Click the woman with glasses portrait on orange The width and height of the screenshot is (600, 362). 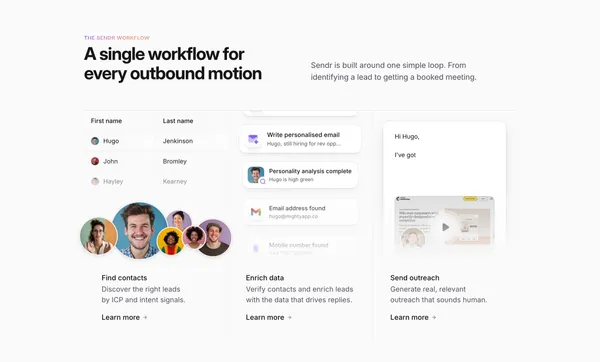(x=98, y=236)
